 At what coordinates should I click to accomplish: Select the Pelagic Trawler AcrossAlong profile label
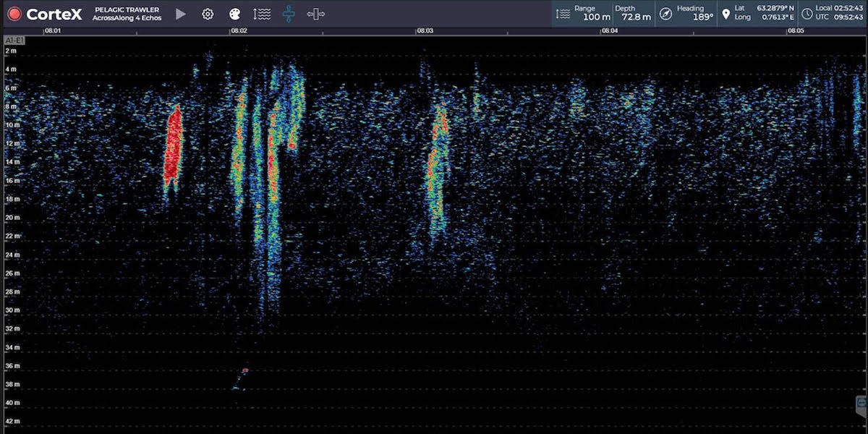click(127, 14)
